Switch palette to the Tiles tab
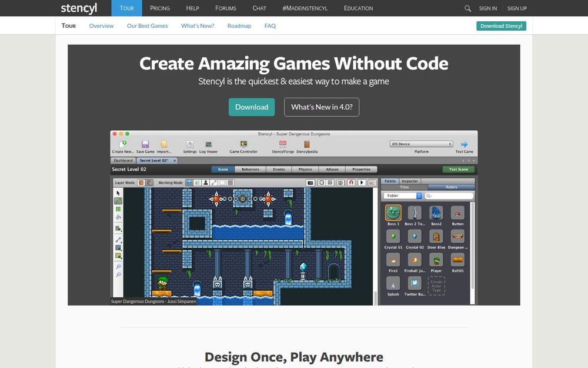 pos(405,187)
